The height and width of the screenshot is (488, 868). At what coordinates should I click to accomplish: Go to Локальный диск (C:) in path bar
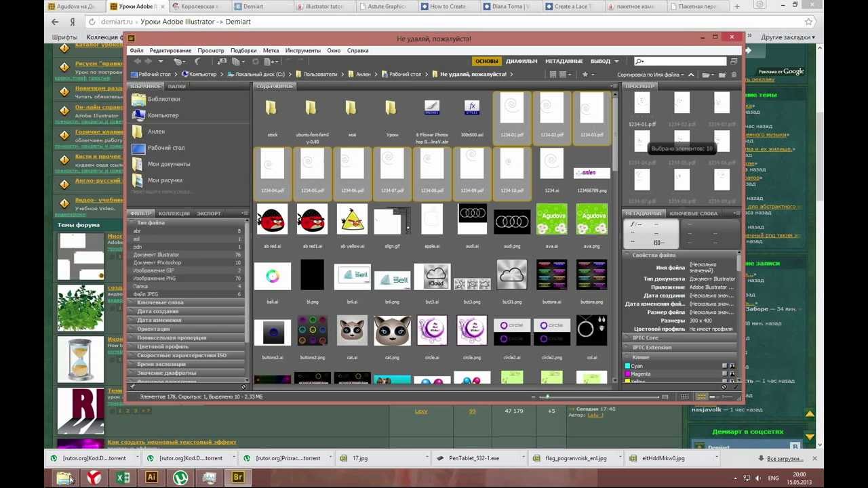tap(258, 74)
